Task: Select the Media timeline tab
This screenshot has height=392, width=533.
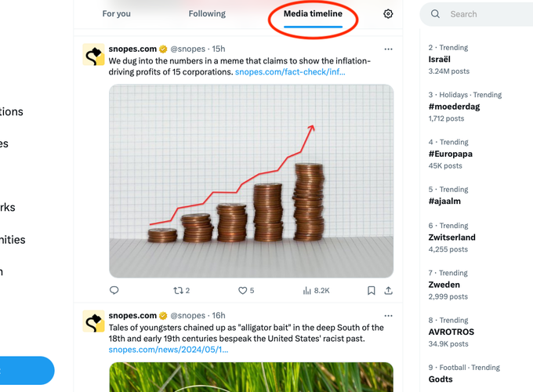Action: click(x=313, y=14)
